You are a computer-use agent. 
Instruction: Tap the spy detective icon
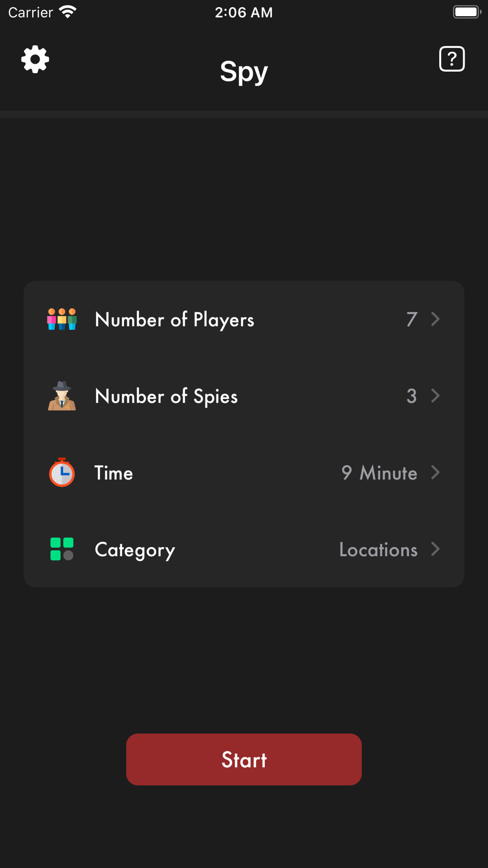pos(62,396)
